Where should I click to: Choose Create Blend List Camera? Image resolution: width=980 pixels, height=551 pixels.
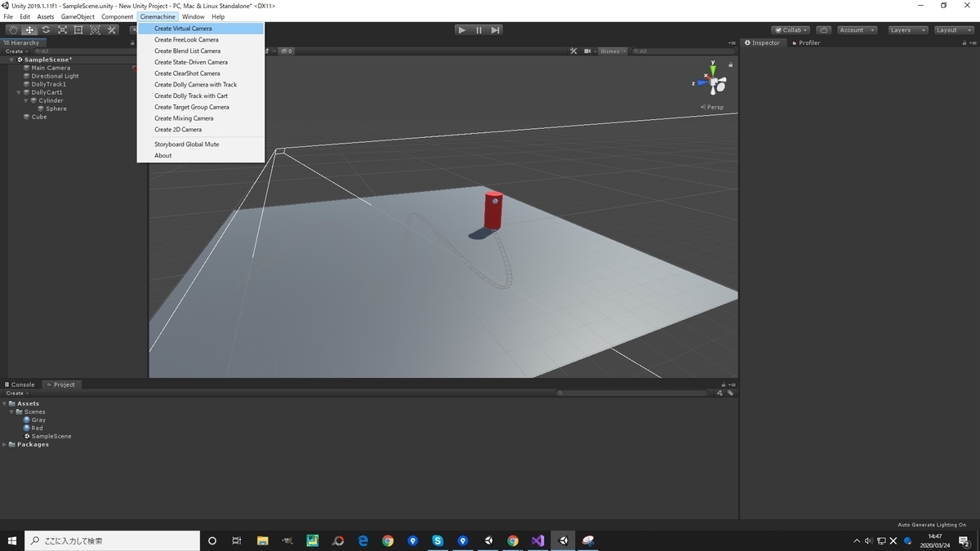[x=201, y=51]
